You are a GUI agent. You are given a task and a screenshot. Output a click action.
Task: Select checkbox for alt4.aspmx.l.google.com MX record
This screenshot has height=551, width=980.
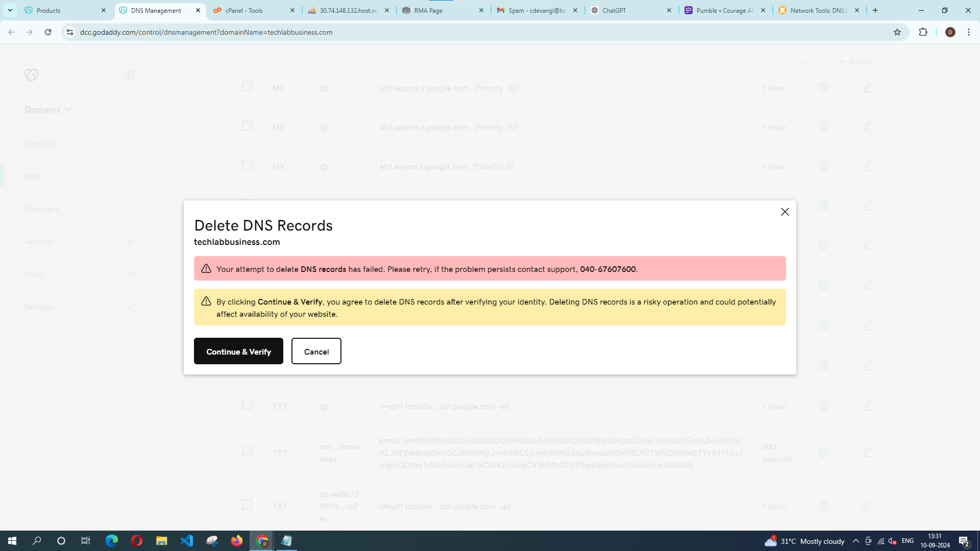click(x=247, y=126)
